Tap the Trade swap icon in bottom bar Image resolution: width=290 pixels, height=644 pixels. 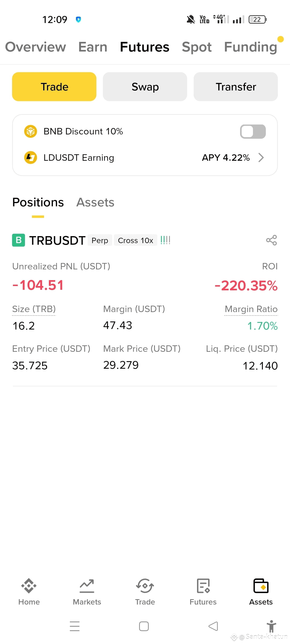(x=145, y=586)
